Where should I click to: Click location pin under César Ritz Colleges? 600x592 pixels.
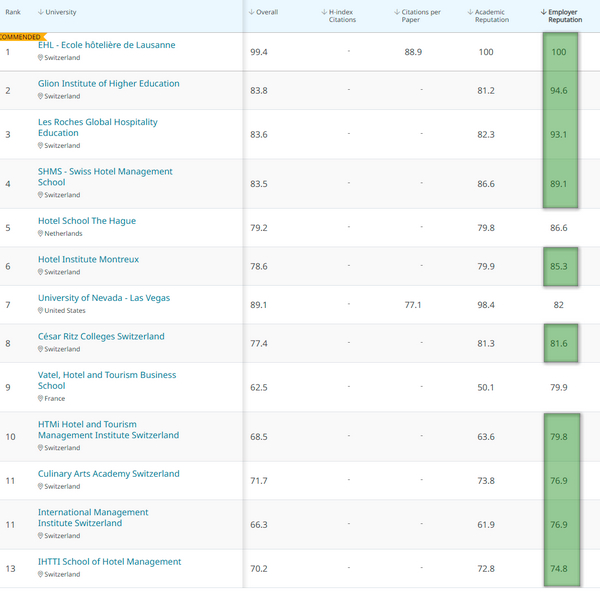pos(40,349)
